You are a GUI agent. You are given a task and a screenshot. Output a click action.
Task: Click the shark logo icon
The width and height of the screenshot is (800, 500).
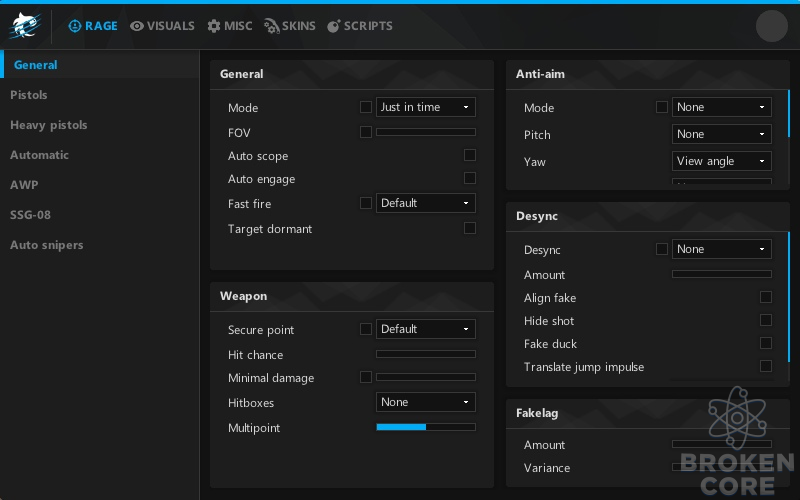click(x=24, y=26)
